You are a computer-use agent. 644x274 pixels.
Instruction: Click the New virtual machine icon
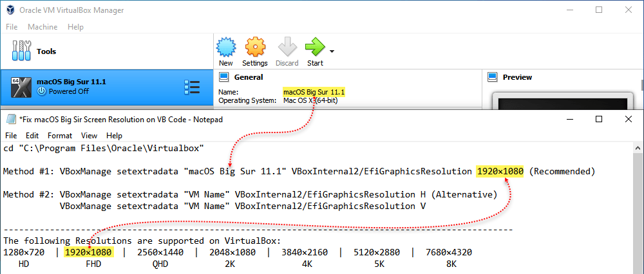pyautogui.click(x=225, y=47)
